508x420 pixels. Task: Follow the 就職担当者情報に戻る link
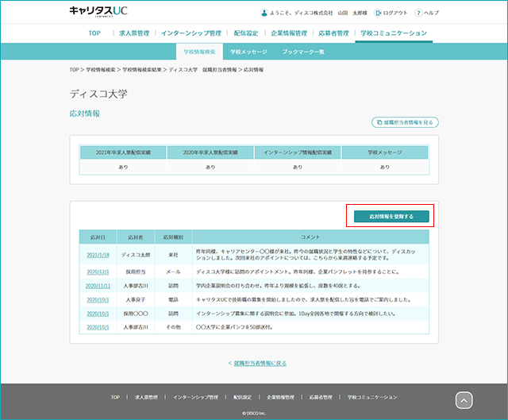tap(260, 364)
